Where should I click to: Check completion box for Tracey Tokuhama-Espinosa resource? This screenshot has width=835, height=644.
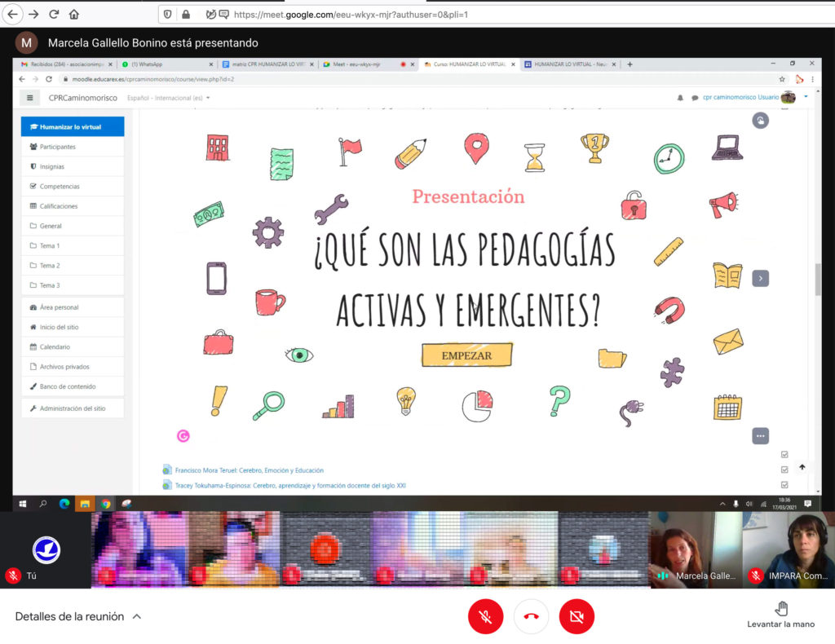(x=784, y=484)
